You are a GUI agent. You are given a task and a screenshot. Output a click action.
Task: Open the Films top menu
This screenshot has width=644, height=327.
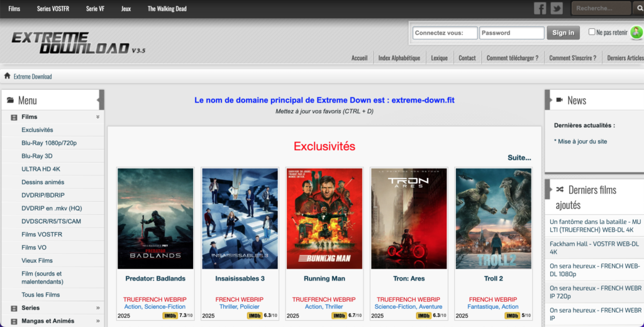[x=14, y=9]
